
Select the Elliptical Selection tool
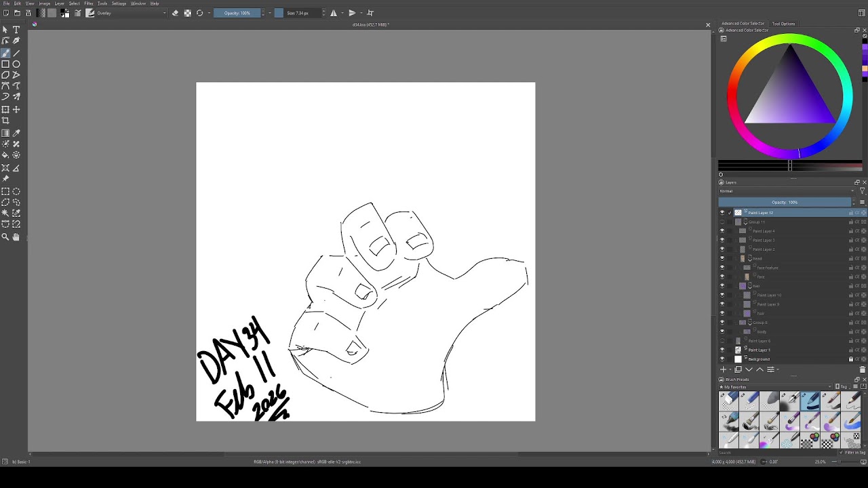(16, 191)
